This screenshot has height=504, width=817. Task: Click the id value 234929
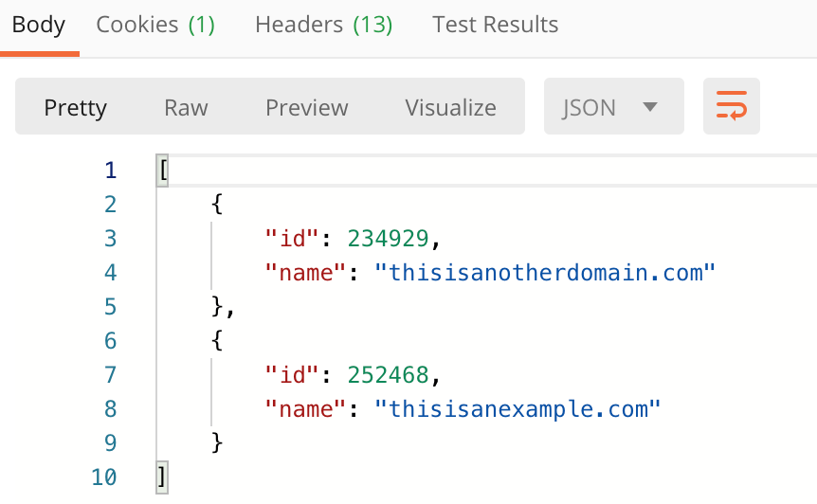tap(388, 239)
